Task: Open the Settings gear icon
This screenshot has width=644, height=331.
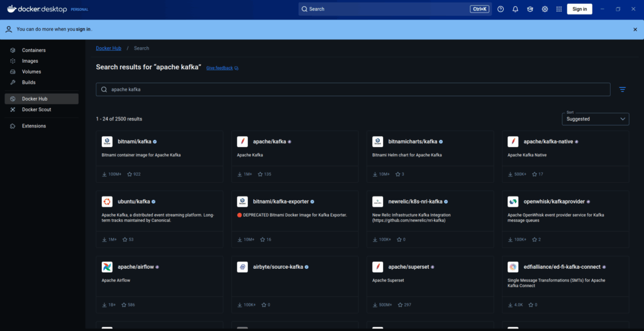Action: (x=545, y=9)
